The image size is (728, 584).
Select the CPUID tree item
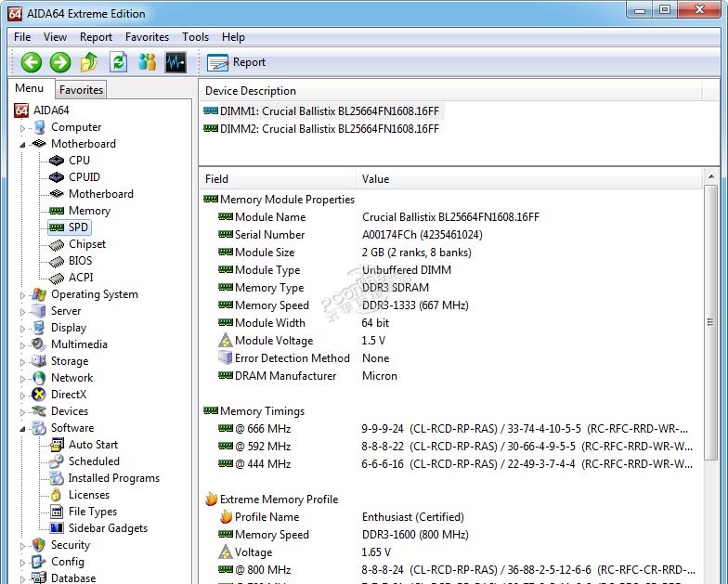pos(84,177)
